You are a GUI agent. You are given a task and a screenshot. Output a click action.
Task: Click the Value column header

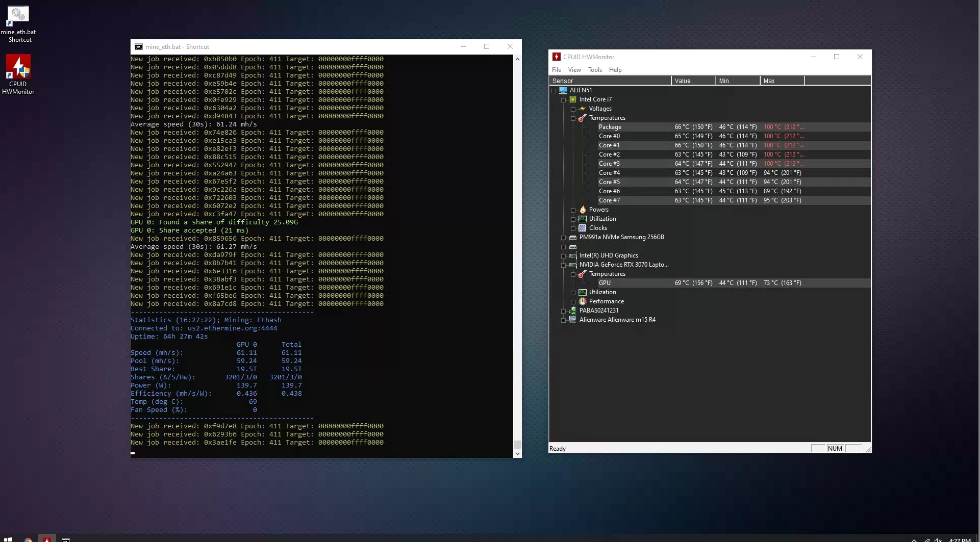pyautogui.click(x=693, y=81)
